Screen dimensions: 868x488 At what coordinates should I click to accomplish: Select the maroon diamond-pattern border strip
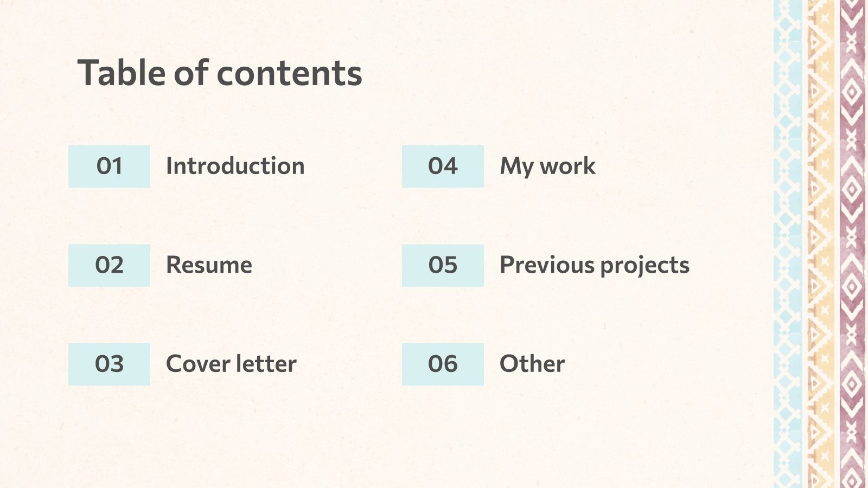[x=852, y=244]
